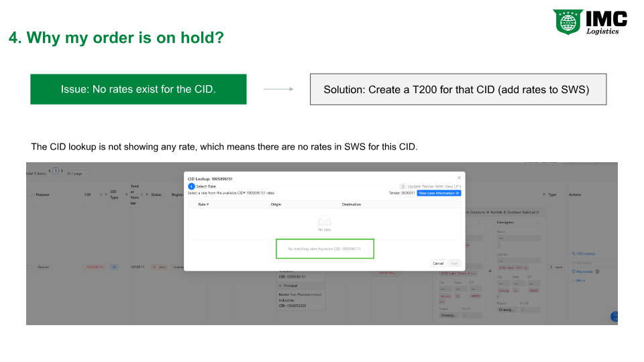Toggle the header select-all checkbox
The image size is (644, 362).
30,194
